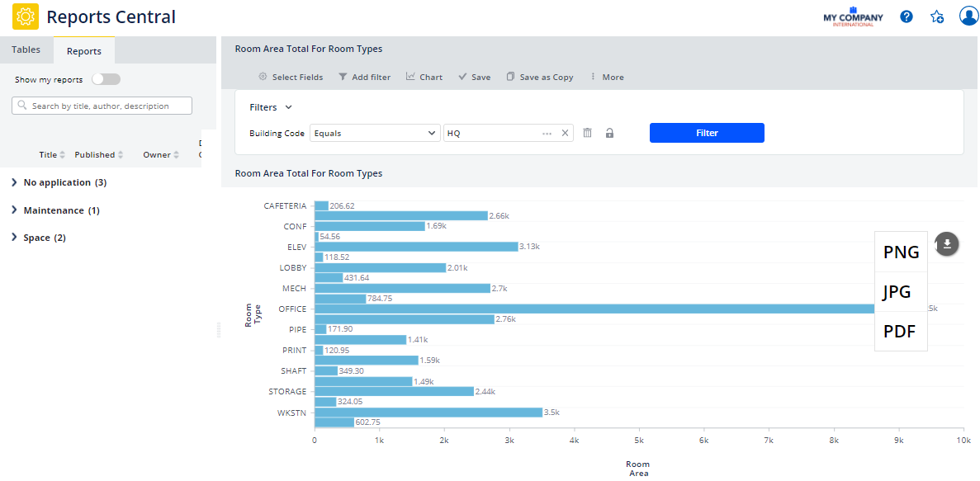Viewport: 980px width, 481px height.
Task: Switch to the Tables tab
Action: [x=26, y=50]
